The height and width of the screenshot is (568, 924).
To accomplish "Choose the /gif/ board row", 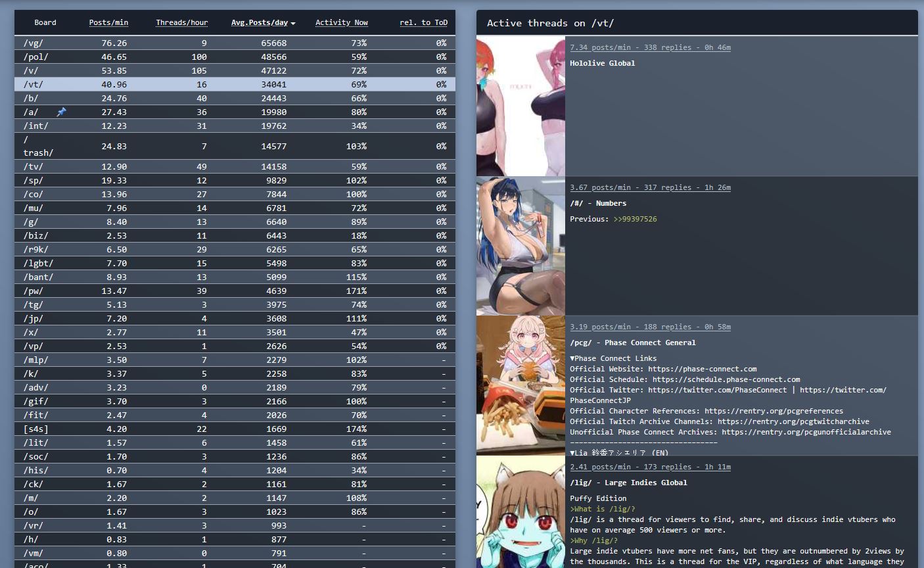I will pos(235,401).
